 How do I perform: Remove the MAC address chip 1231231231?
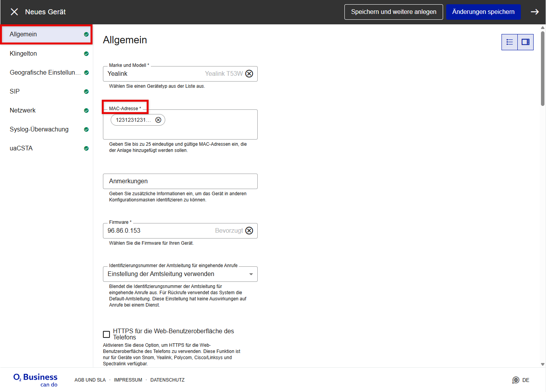click(x=158, y=120)
